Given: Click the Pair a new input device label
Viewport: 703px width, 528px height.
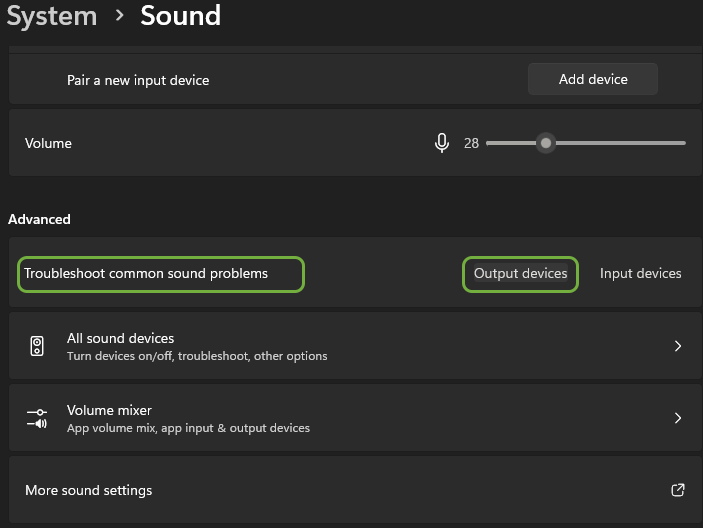Looking at the screenshot, I should tap(138, 80).
